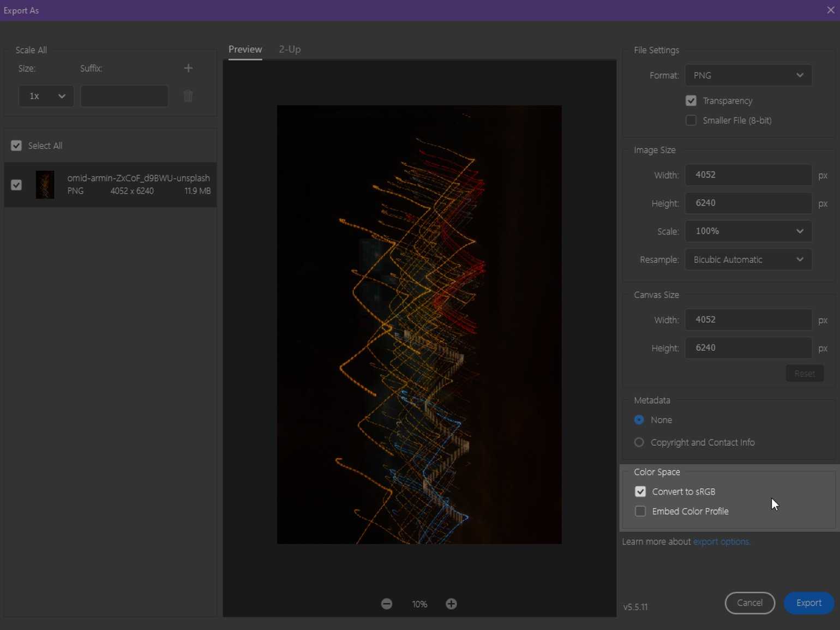Close the Export As dialog
This screenshot has width=840, height=630.
click(x=830, y=10)
